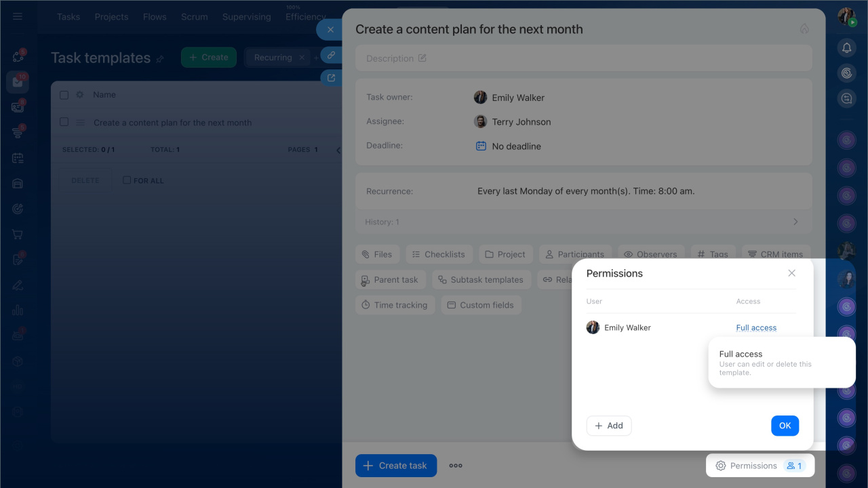
Task: Expand the History: 1 row
Action: pyautogui.click(x=795, y=222)
